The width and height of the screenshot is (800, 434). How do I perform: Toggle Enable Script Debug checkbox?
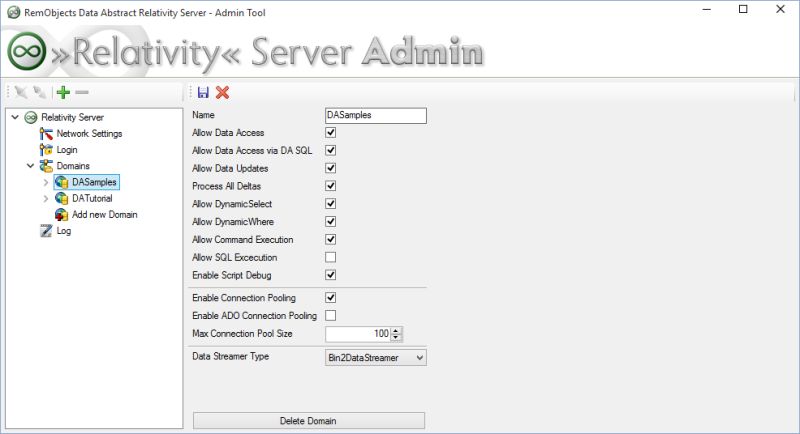pyautogui.click(x=331, y=275)
